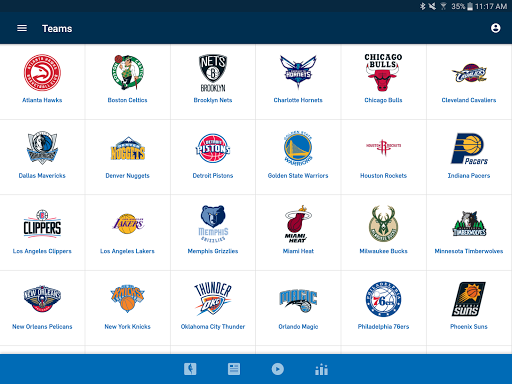Viewport: 512px width, 384px height.
Task: Tap the Oklahoma City Thunder logo
Action: tap(213, 299)
